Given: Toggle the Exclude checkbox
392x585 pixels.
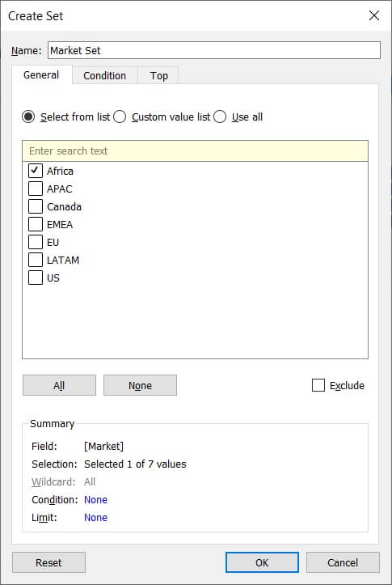Looking at the screenshot, I should coord(318,385).
